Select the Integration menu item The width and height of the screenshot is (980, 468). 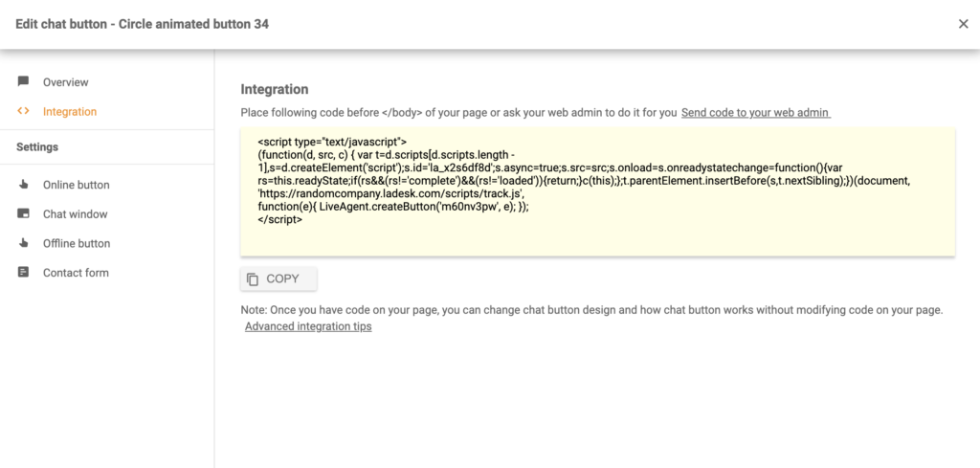(x=70, y=112)
